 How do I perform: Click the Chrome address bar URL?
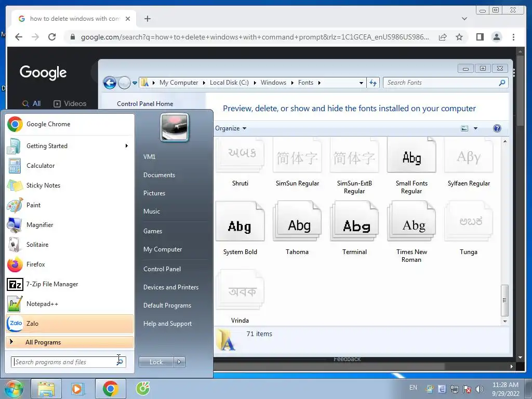pyautogui.click(x=255, y=37)
